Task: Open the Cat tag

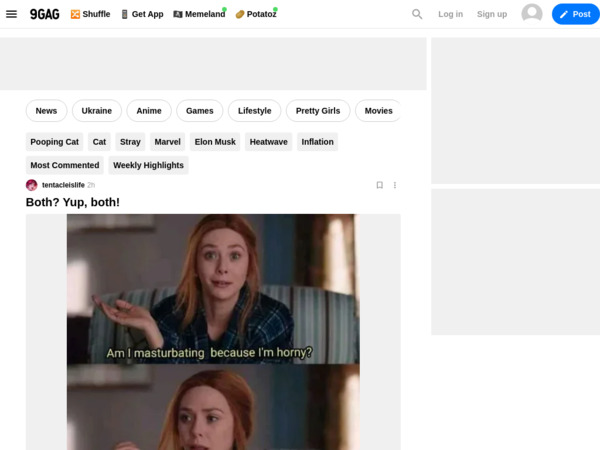Action: 99,142
